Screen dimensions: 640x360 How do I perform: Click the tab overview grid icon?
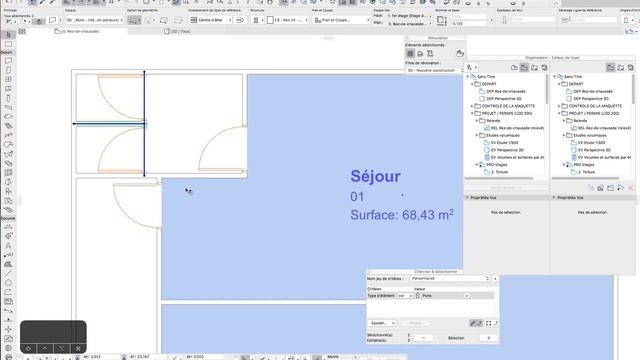pos(22,31)
